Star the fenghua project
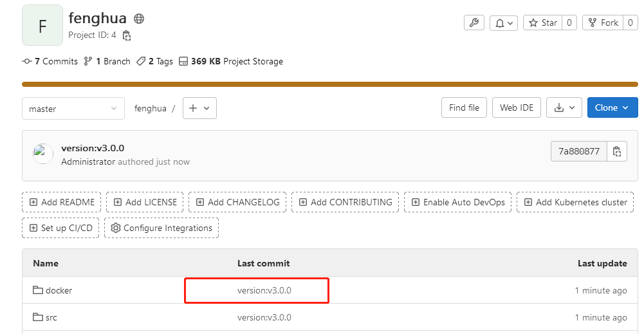The image size is (644, 334). (x=542, y=23)
